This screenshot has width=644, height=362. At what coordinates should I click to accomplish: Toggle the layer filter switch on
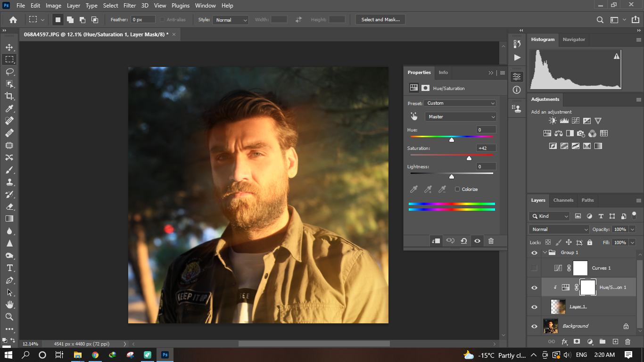pyautogui.click(x=634, y=215)
